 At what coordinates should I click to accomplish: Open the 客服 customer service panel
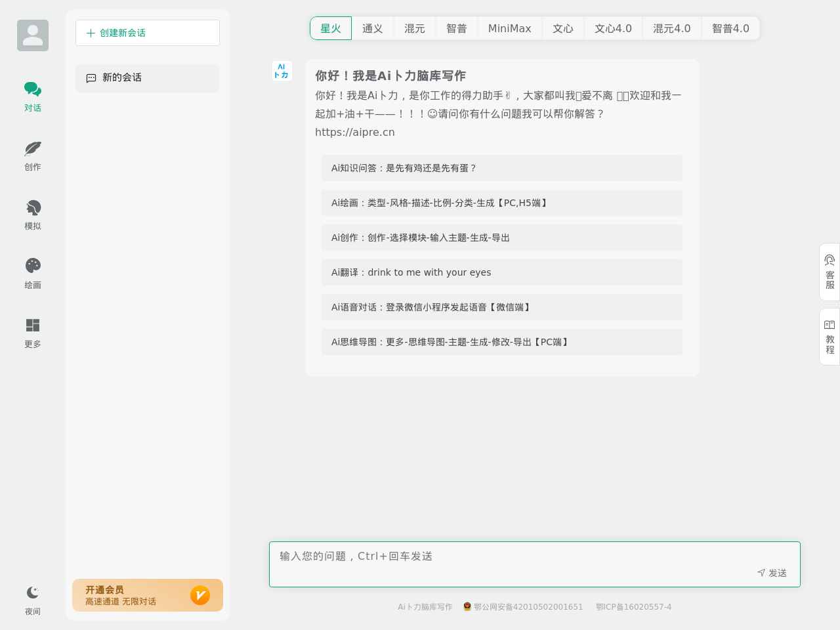(829, 272)
